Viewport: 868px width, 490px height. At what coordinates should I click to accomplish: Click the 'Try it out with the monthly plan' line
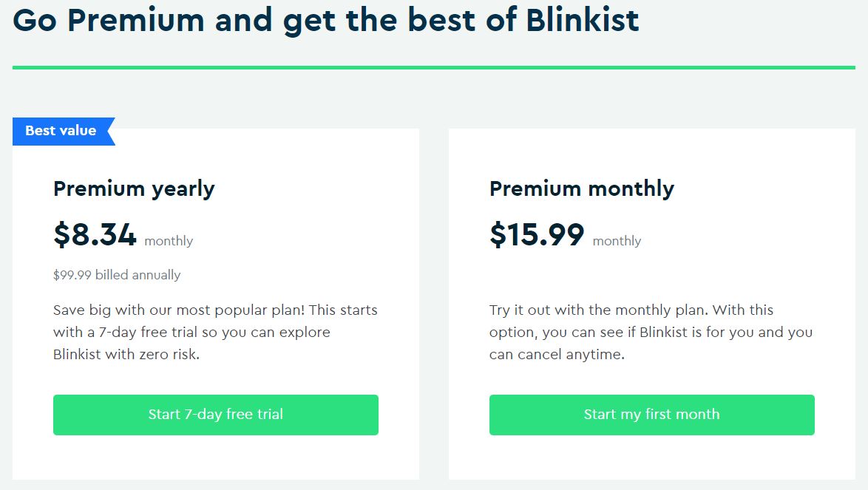631,310
